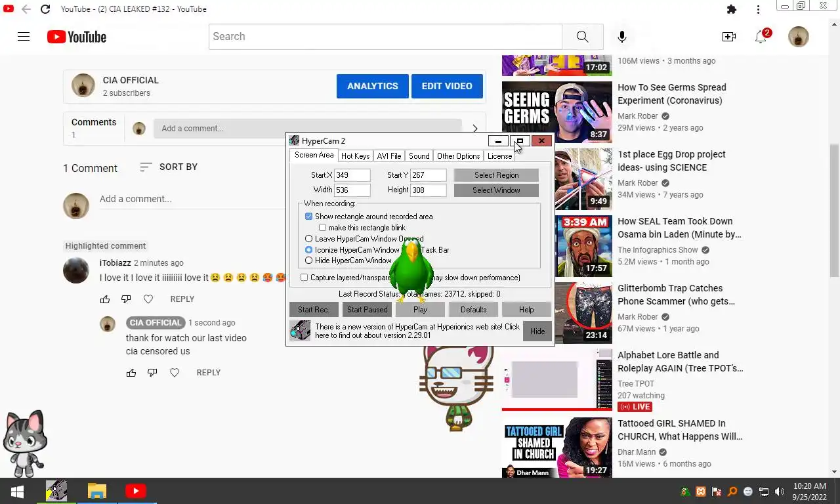Open the YouTube hamburger guide menu
The image size is (840, 504).
coord(24,37)
